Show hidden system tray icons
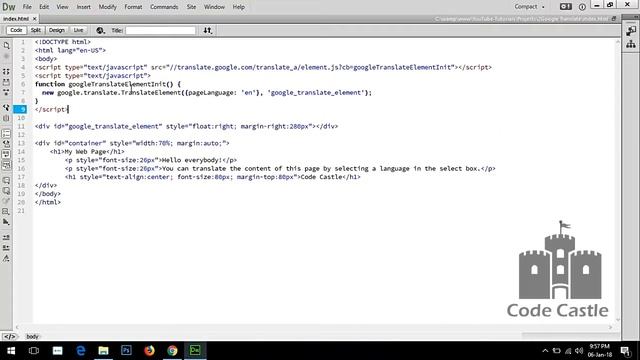The width and height of the screenshot is (640, 360). 545,351
